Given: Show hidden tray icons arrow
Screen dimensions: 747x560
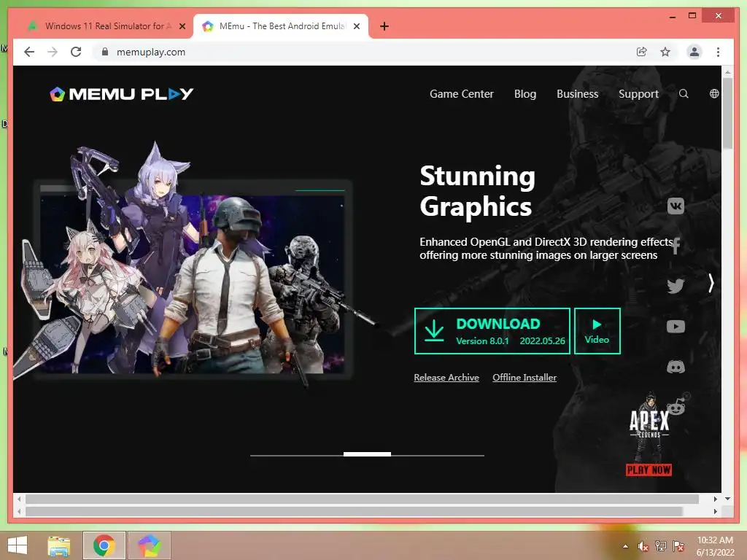Looking at the screenshot, I should click(x=625, y=546).
